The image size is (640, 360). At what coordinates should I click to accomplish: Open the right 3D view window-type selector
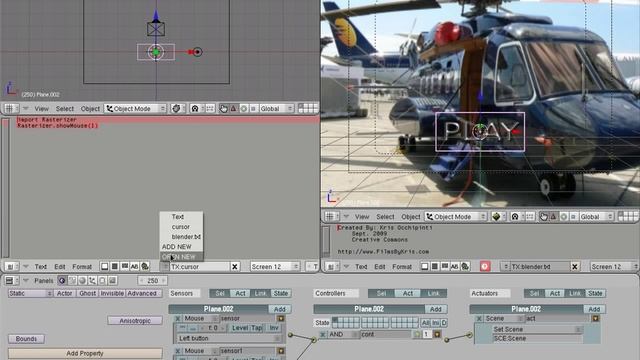[x=331, y=216]
